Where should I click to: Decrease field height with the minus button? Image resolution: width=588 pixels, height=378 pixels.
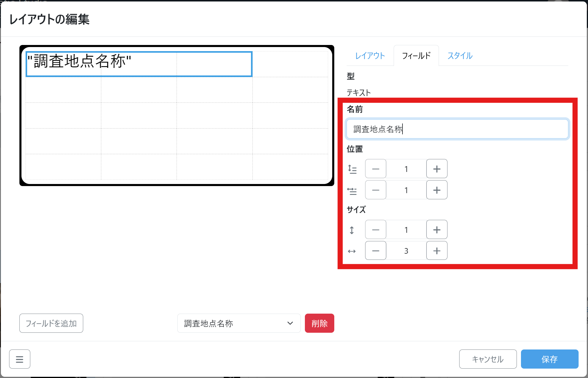[x=375, y=230]
